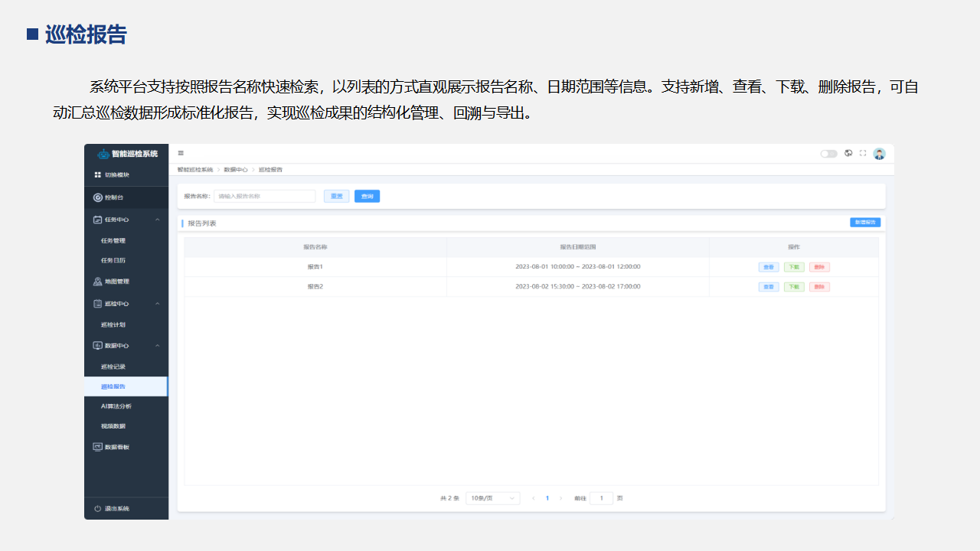Click the 重置 reset button
This screenshot has height=551, width=980.
pos(336,197)
